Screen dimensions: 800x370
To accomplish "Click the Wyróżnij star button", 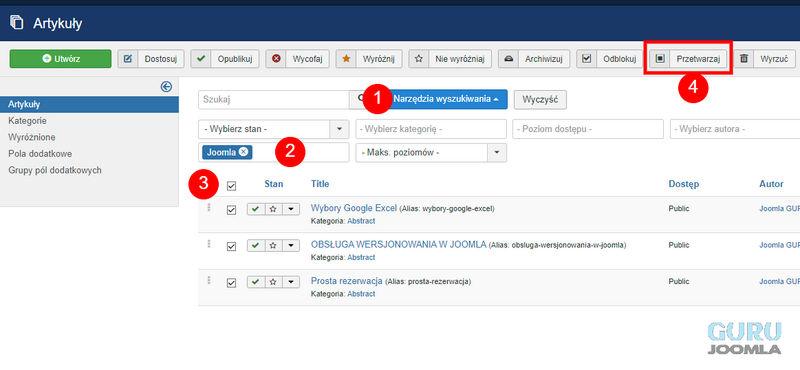I will tap(369, 59).
